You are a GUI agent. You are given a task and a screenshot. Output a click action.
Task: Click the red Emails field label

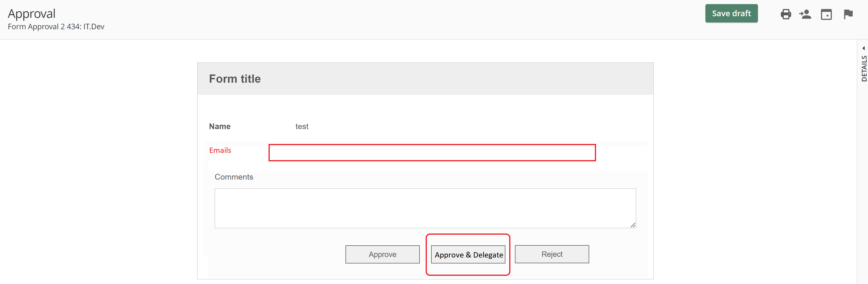click(x=220, y=150)
